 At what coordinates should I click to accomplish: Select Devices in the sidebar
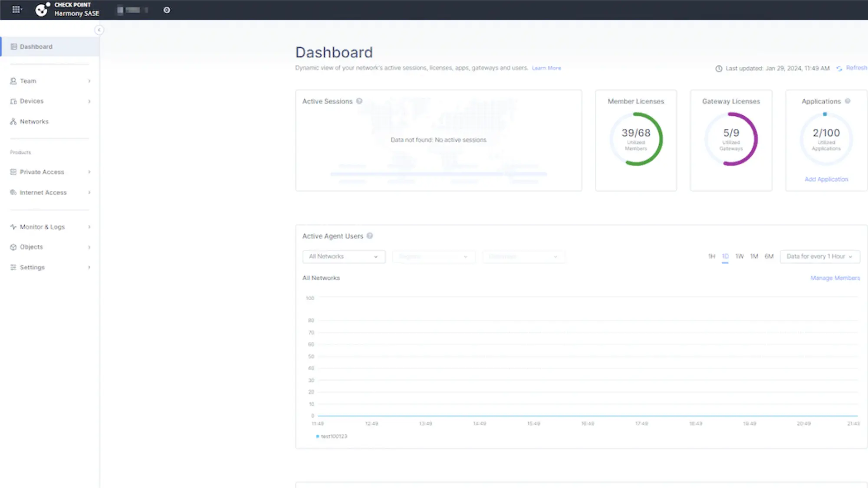tap(32, 101)
